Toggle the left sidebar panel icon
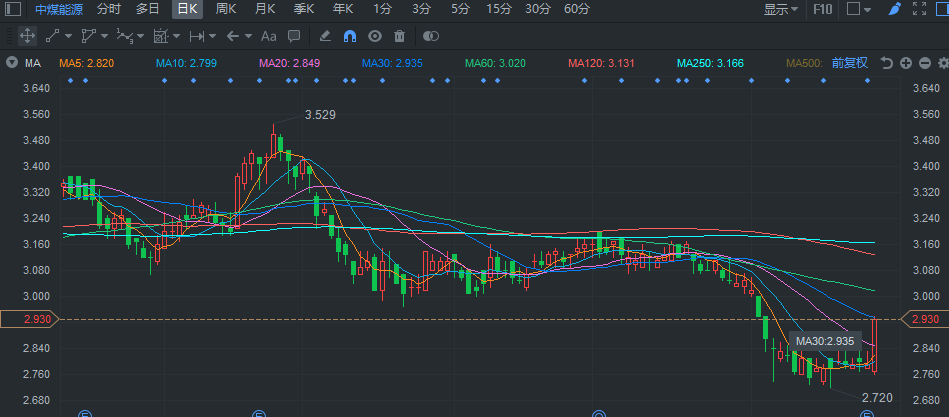 tap(13, 9)
